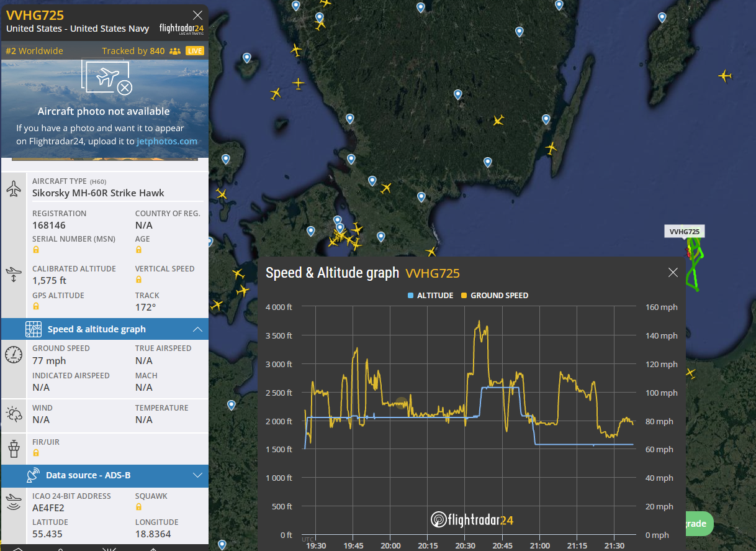This screenshot has height=551, width=756.
Task: Click the registration value 168146
Action: click(x=49, y=225)
